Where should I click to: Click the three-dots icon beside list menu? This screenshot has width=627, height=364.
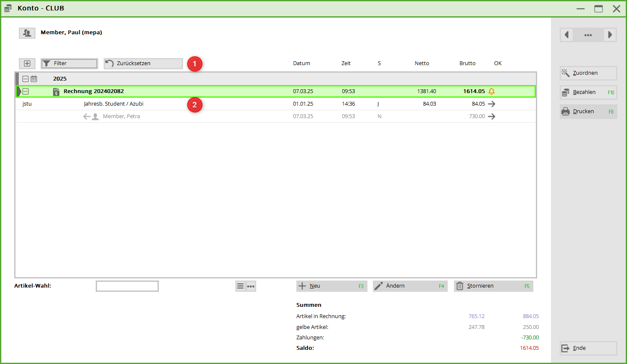pos(251,286)
